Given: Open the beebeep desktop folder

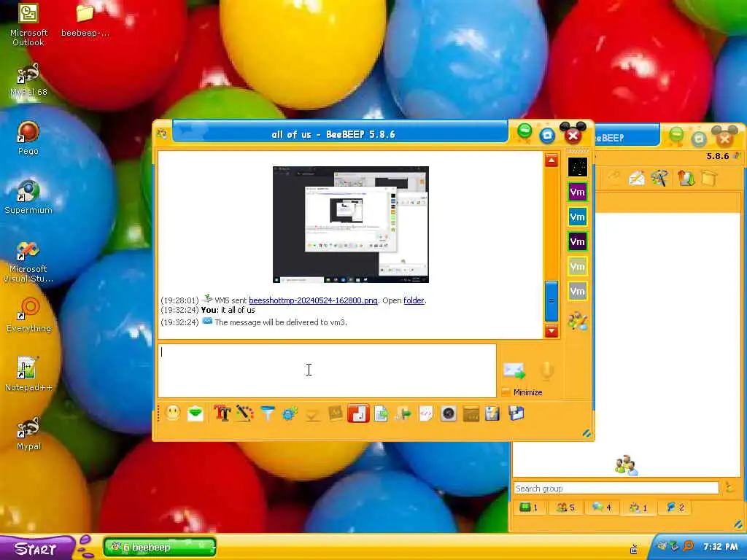Looking at the screenshot, I should point(85,20).
